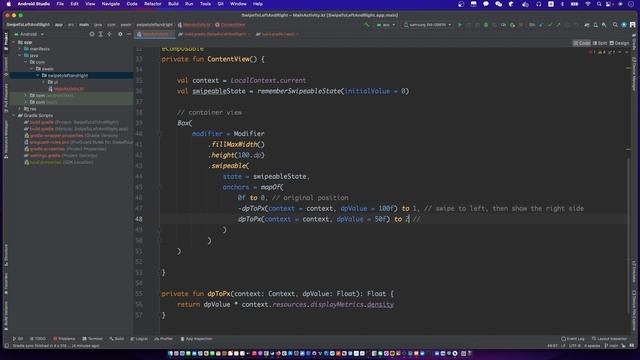Click the UTF-8 encoding in status bar
640x360 pixels.
click(x=574, y=346)
